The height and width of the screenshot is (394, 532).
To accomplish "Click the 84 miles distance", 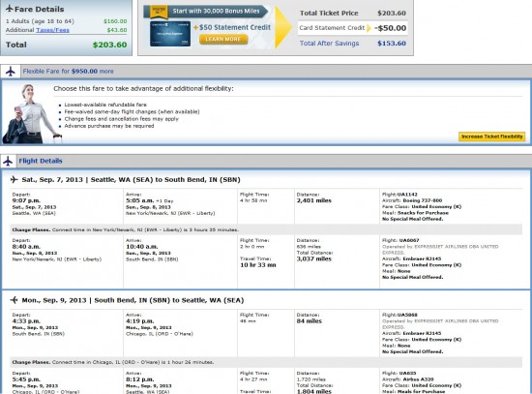I will [310, 321].
